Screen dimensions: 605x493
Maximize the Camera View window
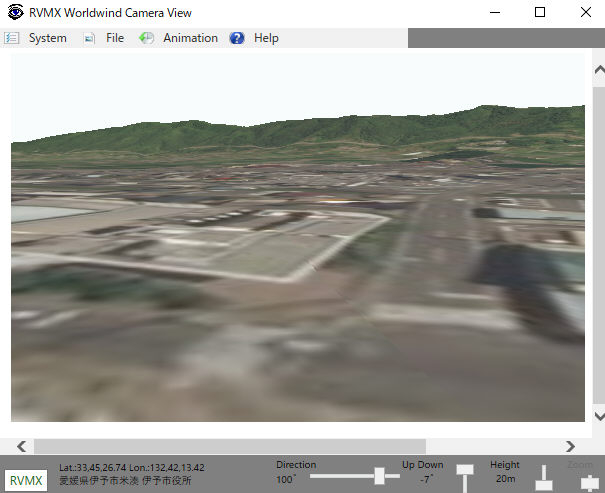(540, 13)
